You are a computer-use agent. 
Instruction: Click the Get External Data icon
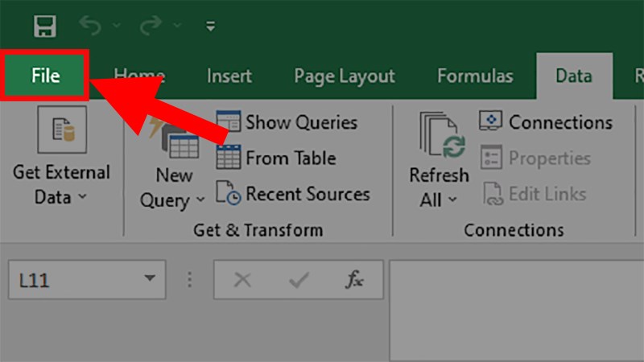(62, 130)
